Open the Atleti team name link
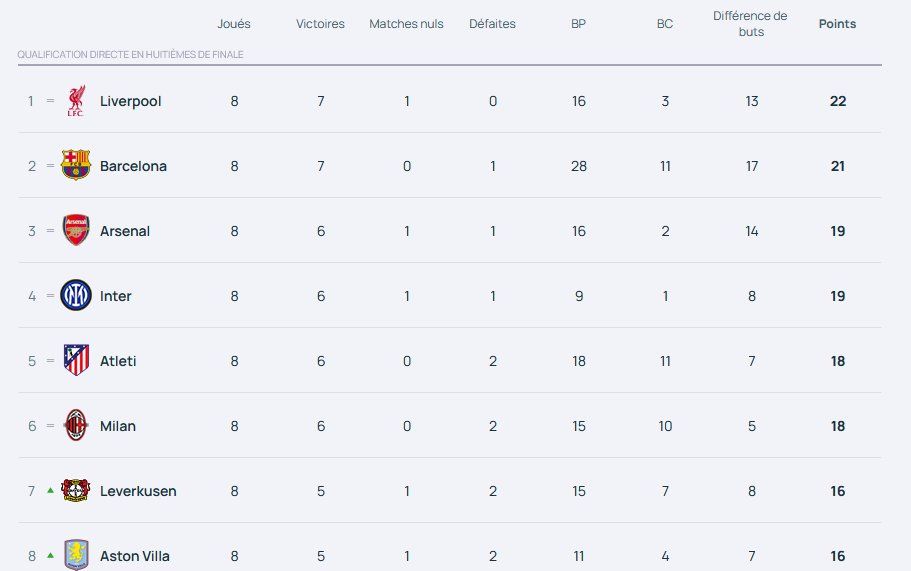Image resolution: width=911 pixels, height=571 pixels. click(118, 361)
